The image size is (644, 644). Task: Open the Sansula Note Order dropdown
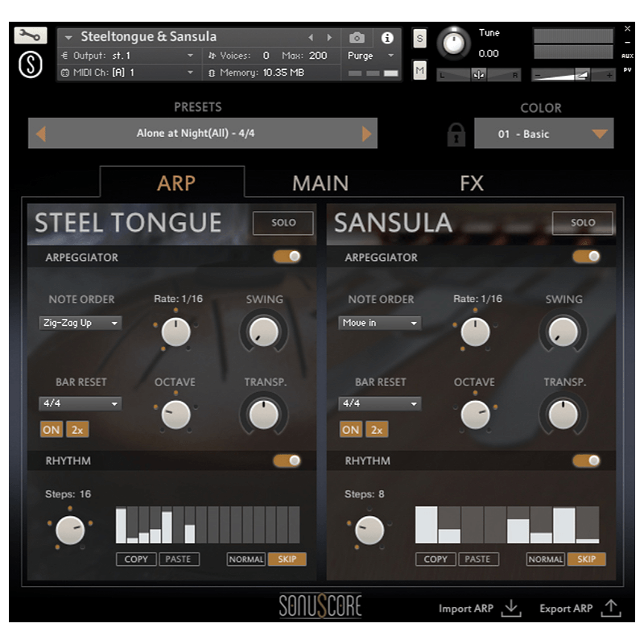380,324
